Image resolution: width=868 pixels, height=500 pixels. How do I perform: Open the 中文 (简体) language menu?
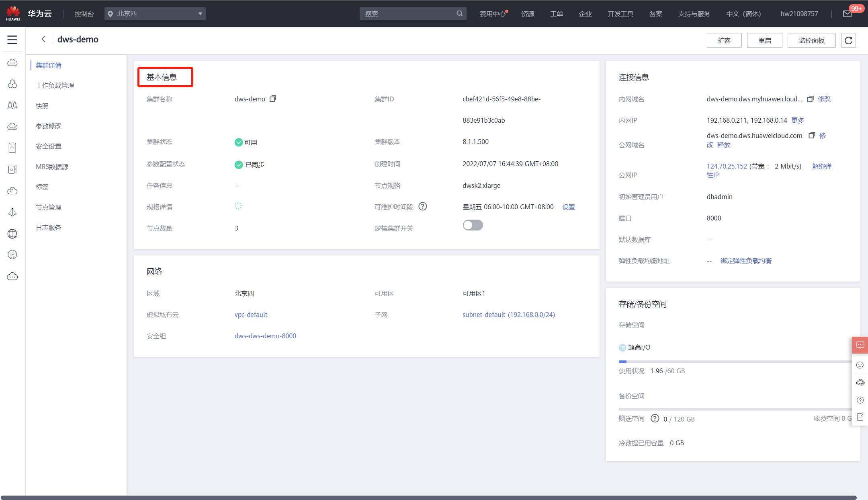(x=743, y=14)
